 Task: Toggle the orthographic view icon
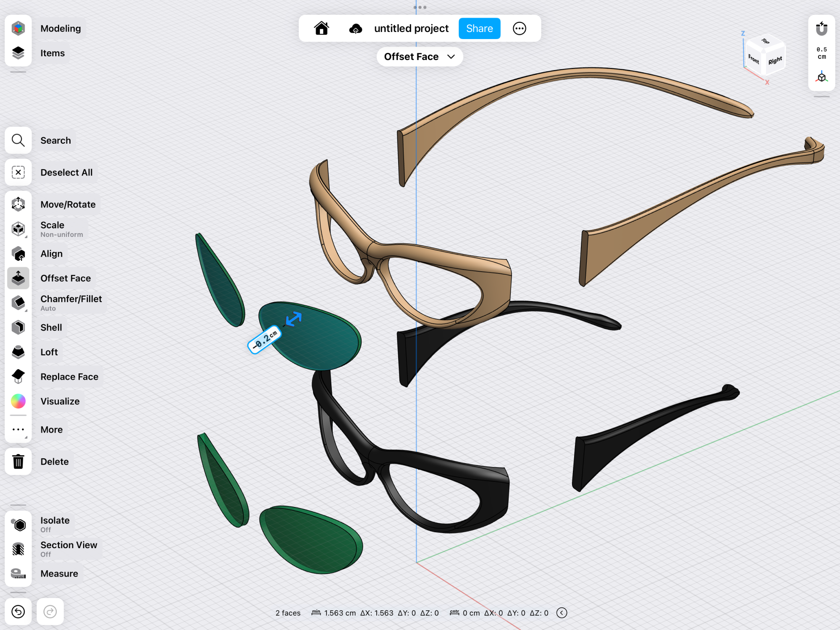pyautogui.click(x=821, y=77)
